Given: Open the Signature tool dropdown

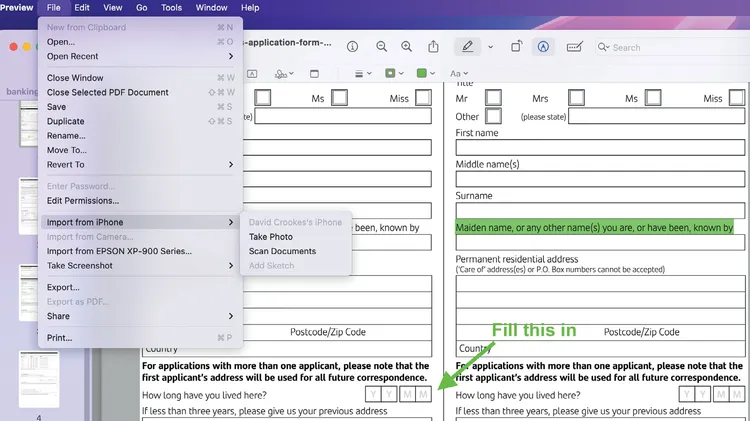Looking at the screenshot, I should pos(284,74).
